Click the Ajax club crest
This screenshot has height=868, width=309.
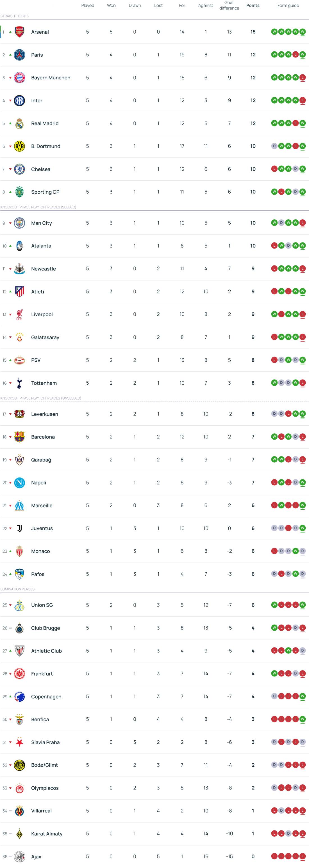(20, 856)
